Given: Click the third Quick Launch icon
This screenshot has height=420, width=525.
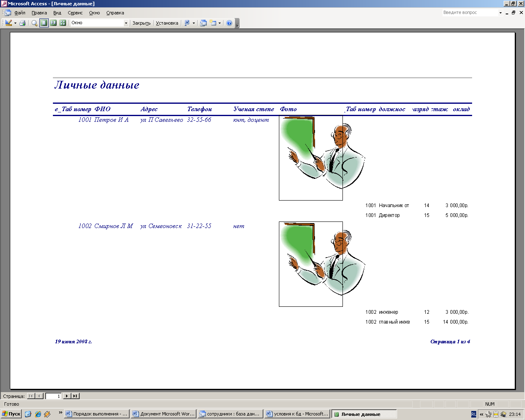Looking at the screenshot, I should pyautogui.click(x=47, y=414).
